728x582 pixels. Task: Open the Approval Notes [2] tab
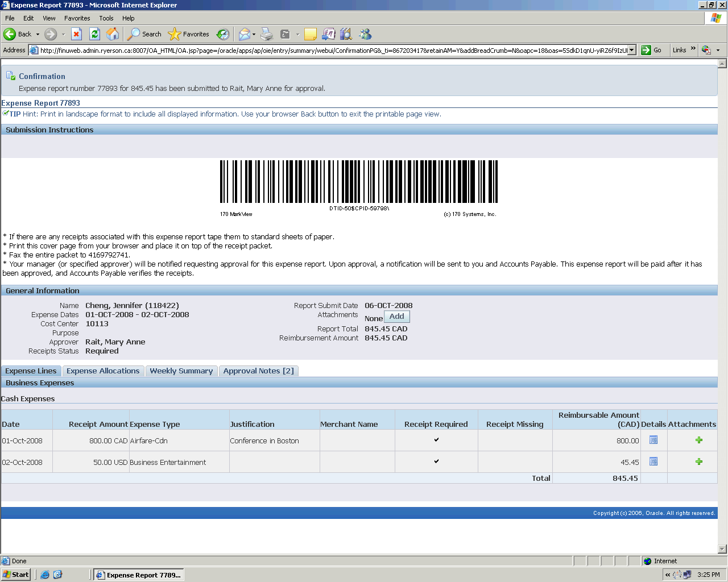click(x=258, y=371)
